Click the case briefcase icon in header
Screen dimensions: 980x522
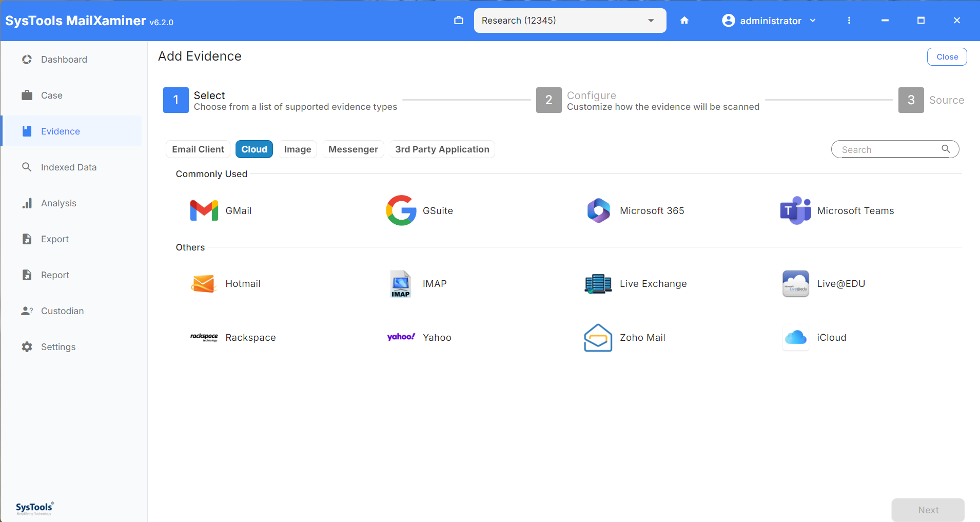click(x=459, y=21)
